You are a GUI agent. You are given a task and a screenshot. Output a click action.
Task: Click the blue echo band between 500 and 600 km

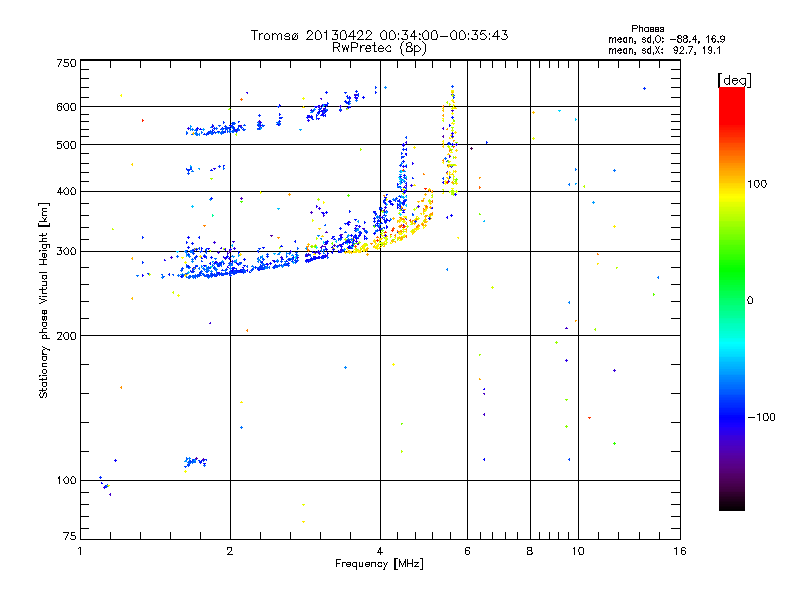coord(215,129)
